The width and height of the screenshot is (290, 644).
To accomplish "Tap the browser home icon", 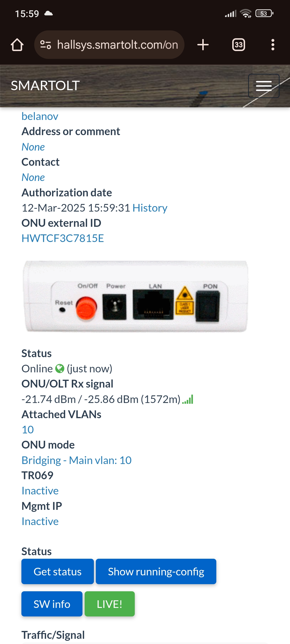I will 17,45.
